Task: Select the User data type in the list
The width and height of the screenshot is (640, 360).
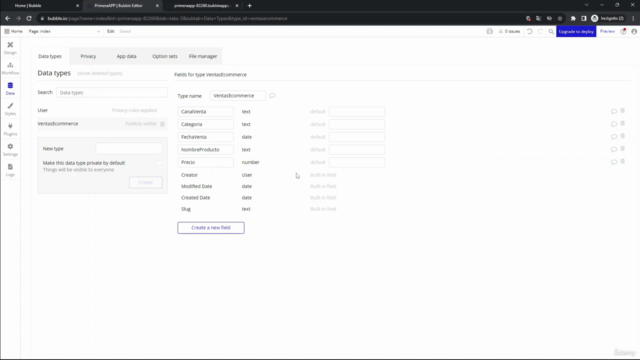Action: [102, 110]
